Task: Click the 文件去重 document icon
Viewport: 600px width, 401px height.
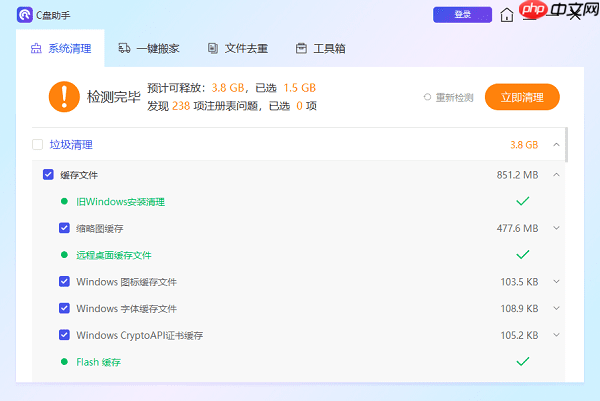Action: 213,48
